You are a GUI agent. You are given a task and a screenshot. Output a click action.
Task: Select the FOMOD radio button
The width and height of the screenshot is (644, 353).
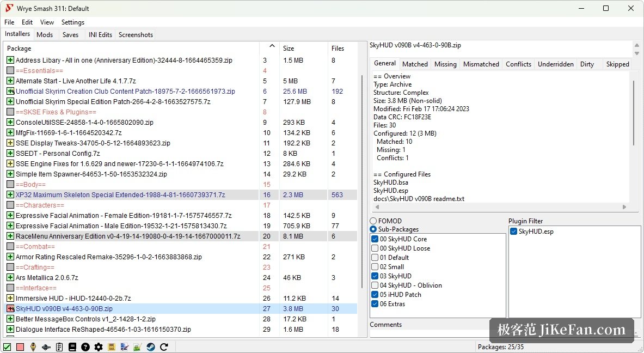pos(373,221)
